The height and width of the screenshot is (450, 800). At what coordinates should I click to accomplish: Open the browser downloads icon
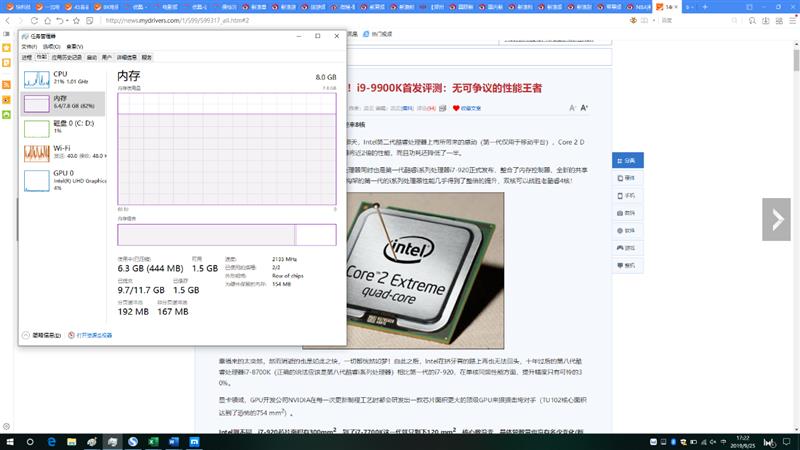pos(765,20)
